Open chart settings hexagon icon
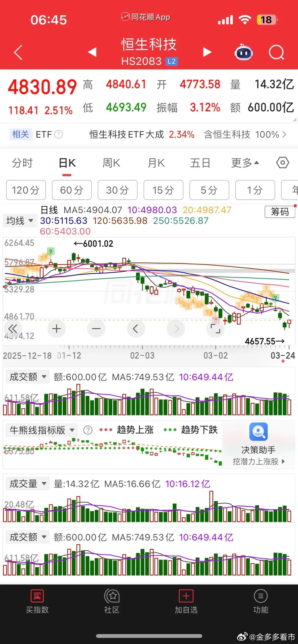 click(283, 163)
